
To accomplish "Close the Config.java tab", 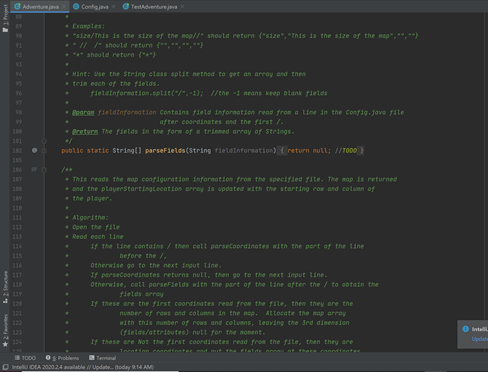I will click(x=113, y=7).
